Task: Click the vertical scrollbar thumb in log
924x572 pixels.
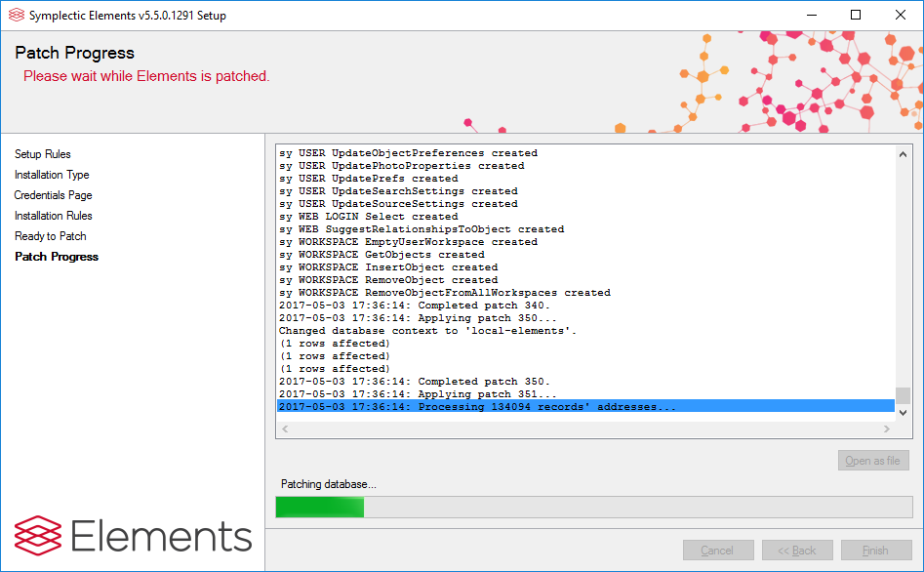Action: point(903,395)
